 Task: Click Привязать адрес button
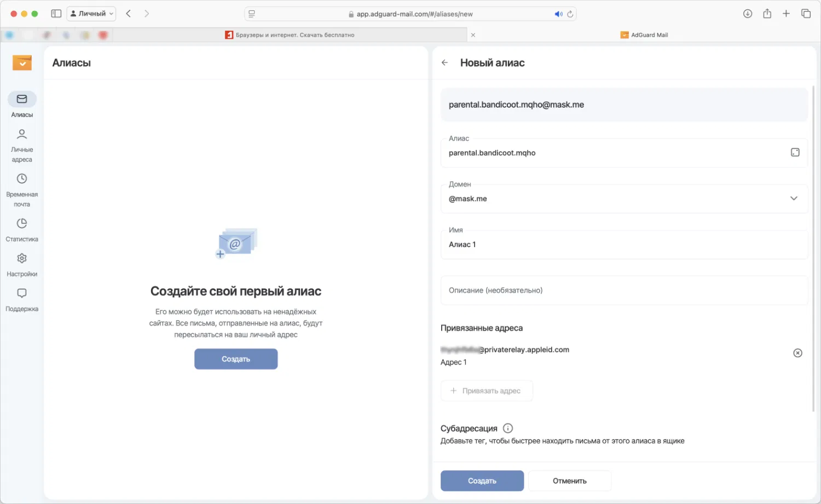[486, 391]
